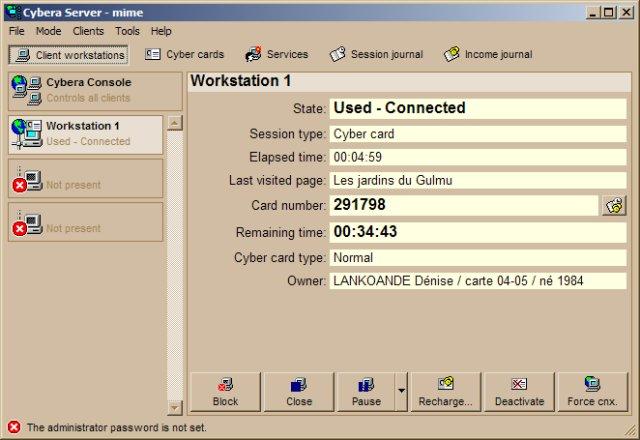This screenshot has width=640, height=440.
Task: Switch to the Cyber cards tab
Action: (185, 54)
